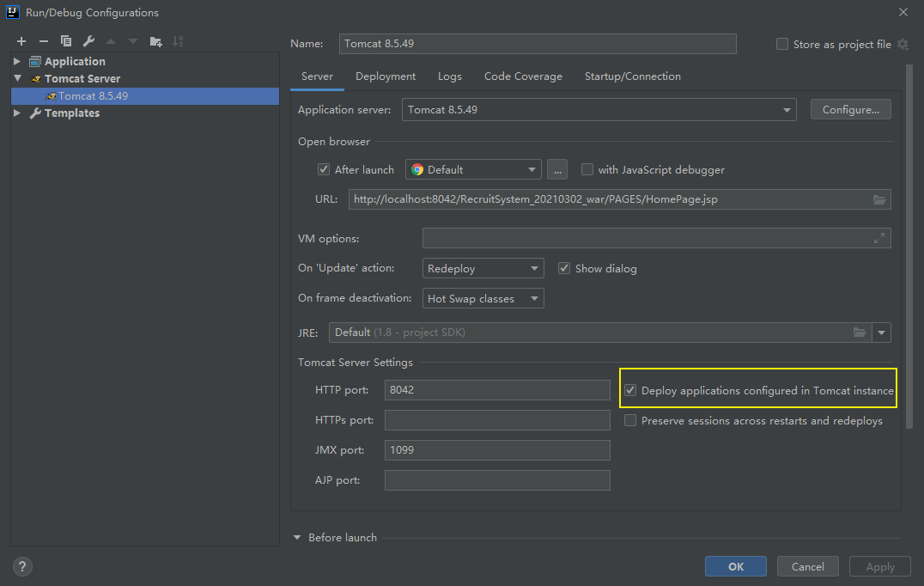This screenshot has height=586, width=924.
Task: Click the URL input field
Action: click(619, 199)
